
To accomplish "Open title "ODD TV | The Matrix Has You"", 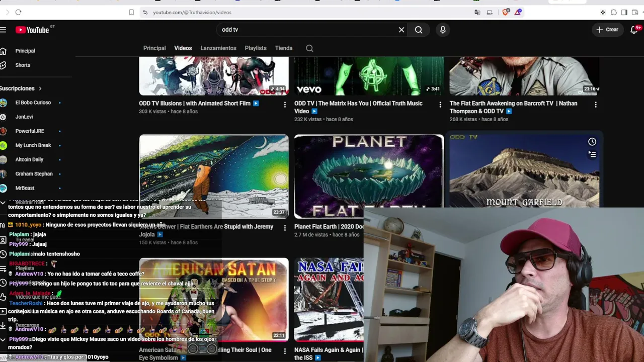I will [358, 107].
